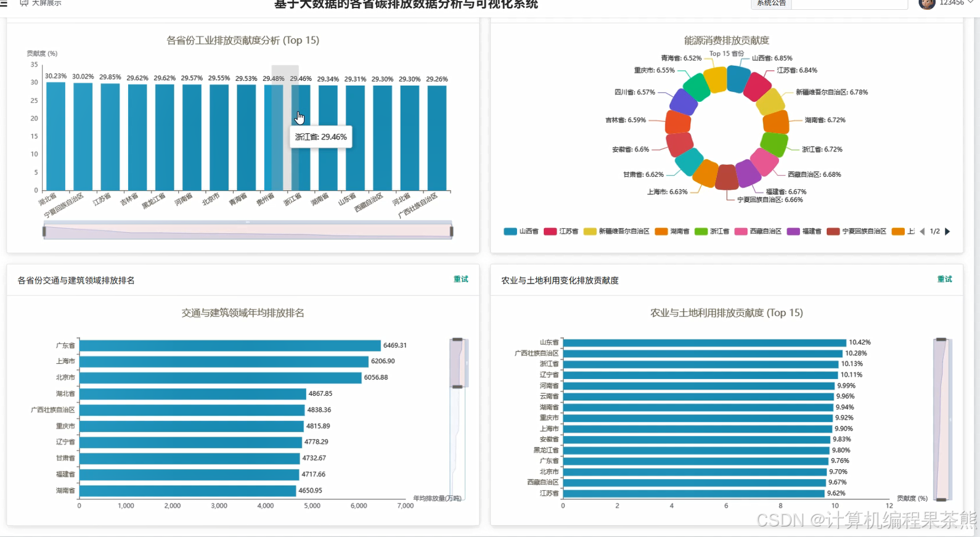
Task: Click top handle of agriculture chart vertical slider
Action: coord(941,340)
